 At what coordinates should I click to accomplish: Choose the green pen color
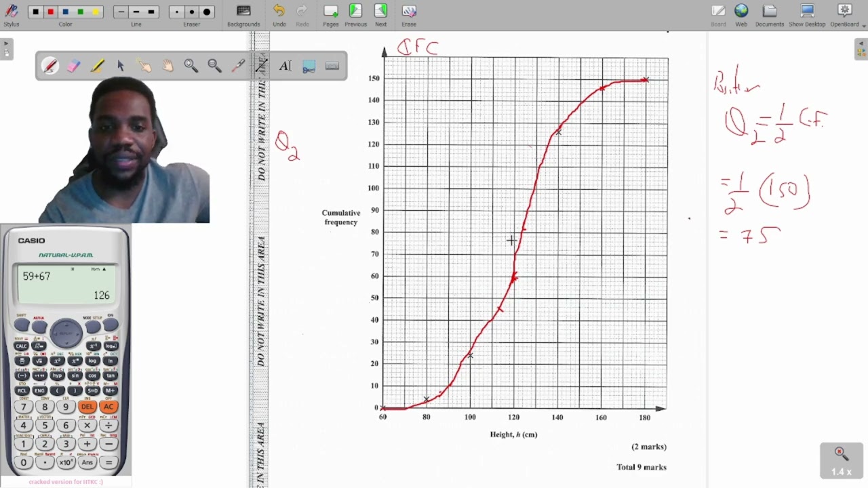coord(80,12)
